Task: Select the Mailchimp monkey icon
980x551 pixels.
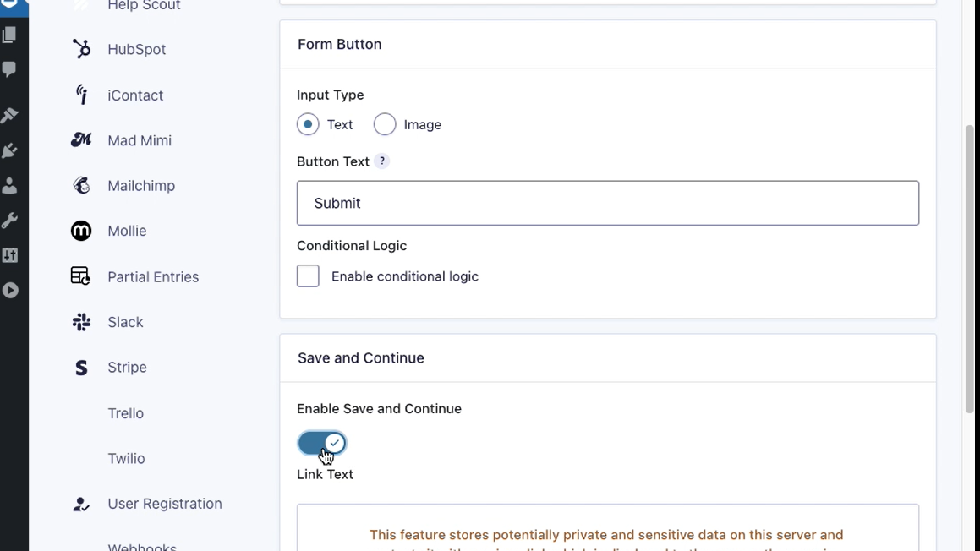Action: point(81,186)
